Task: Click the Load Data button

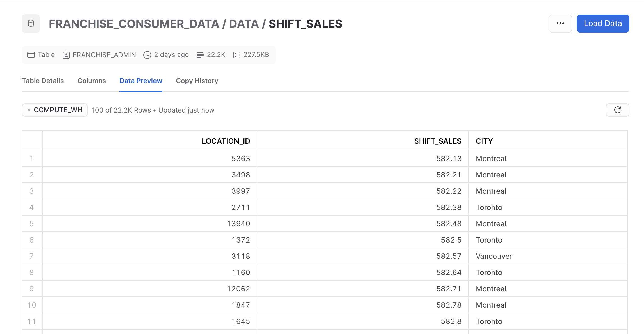Action: [x=603, y=24]
